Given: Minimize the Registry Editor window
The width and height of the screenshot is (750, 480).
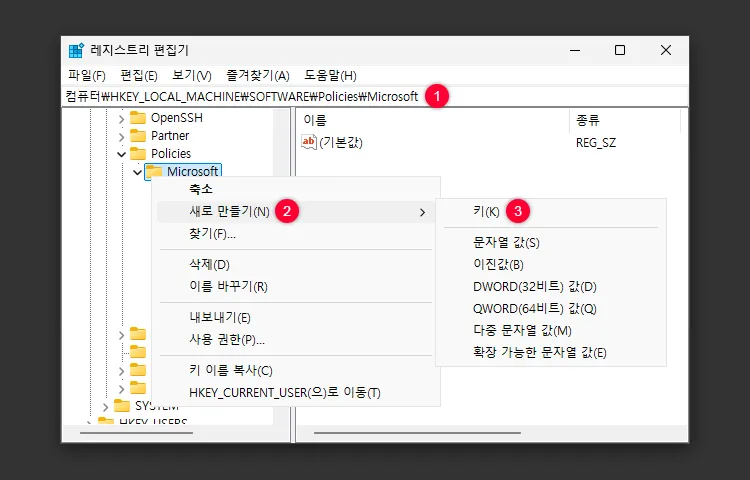Looking at the screenshot, I should (575, 50).
